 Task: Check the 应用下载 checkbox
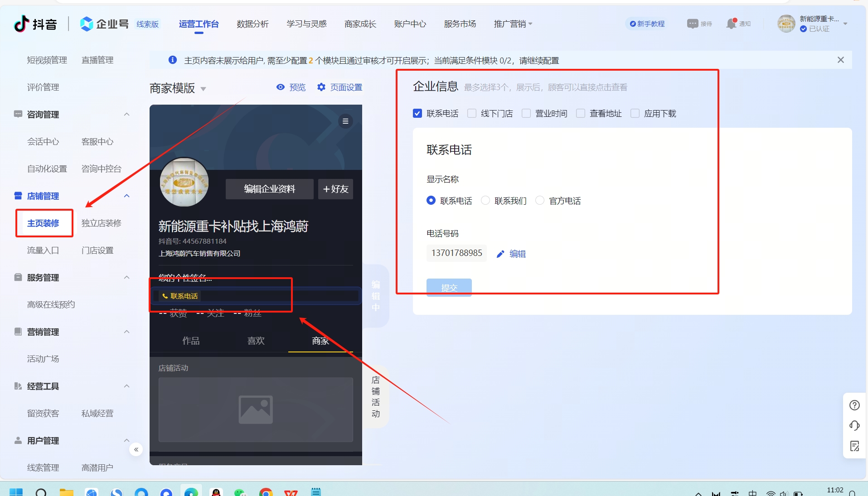(635, 113)
